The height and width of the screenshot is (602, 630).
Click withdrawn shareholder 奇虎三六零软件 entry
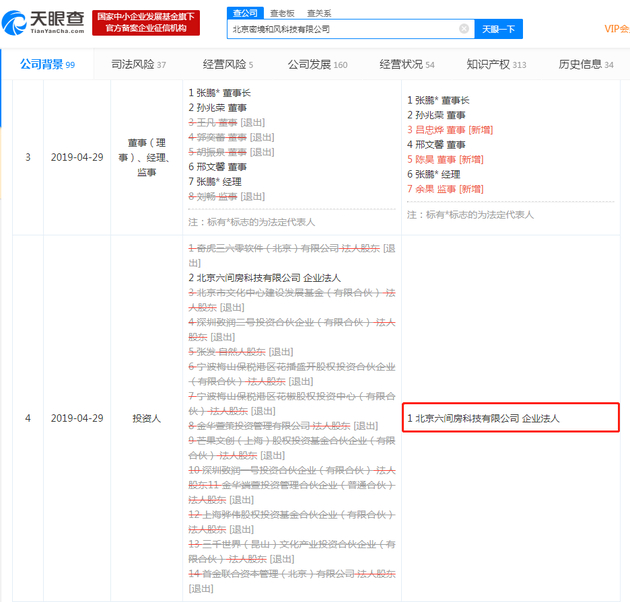click(x=292, y=256)
